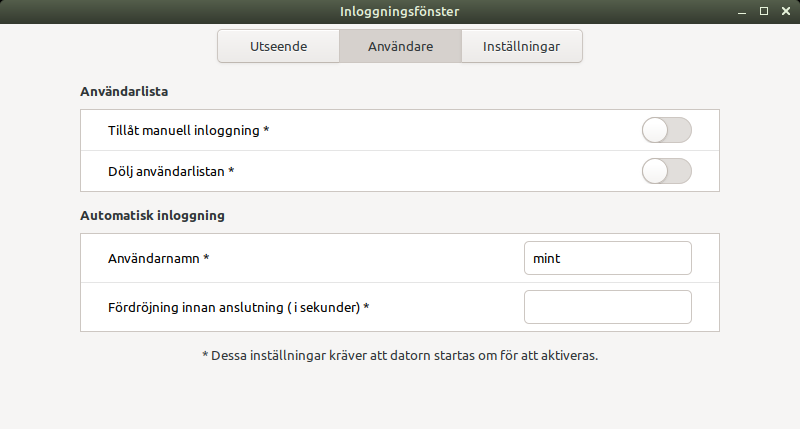The height and width of the screenshot is (429, 800).
Task: Click the Inloggningsfönster title bar text
Action: point(400,11)
